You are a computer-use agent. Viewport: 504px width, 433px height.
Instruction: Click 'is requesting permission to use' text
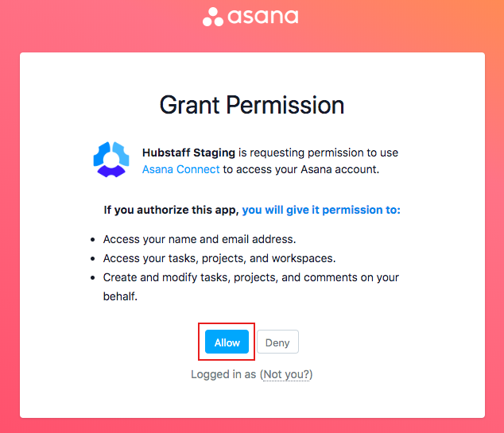(318, 153)
